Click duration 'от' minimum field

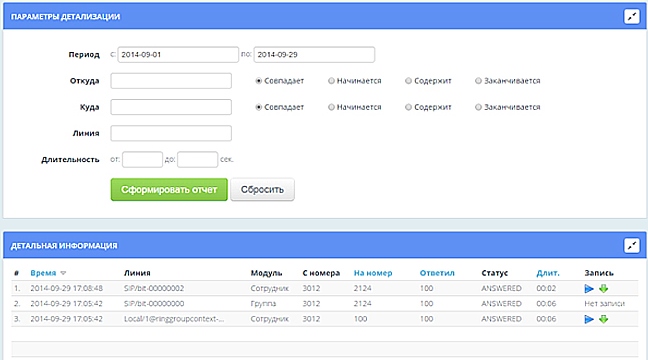[x=142, y=160]
